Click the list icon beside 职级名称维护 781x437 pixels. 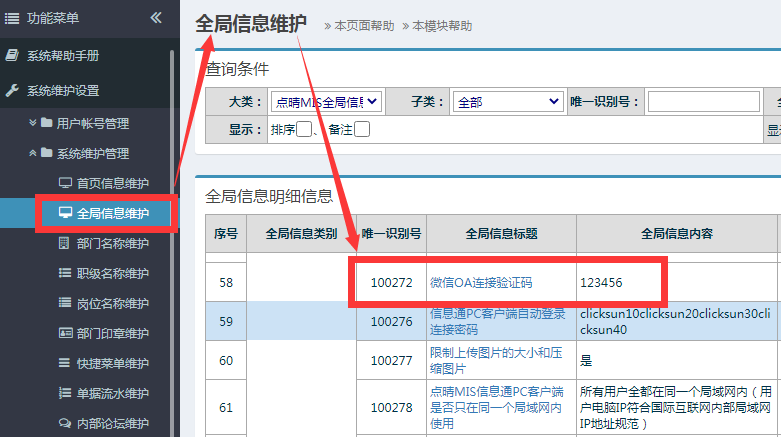tap(66, 273)
